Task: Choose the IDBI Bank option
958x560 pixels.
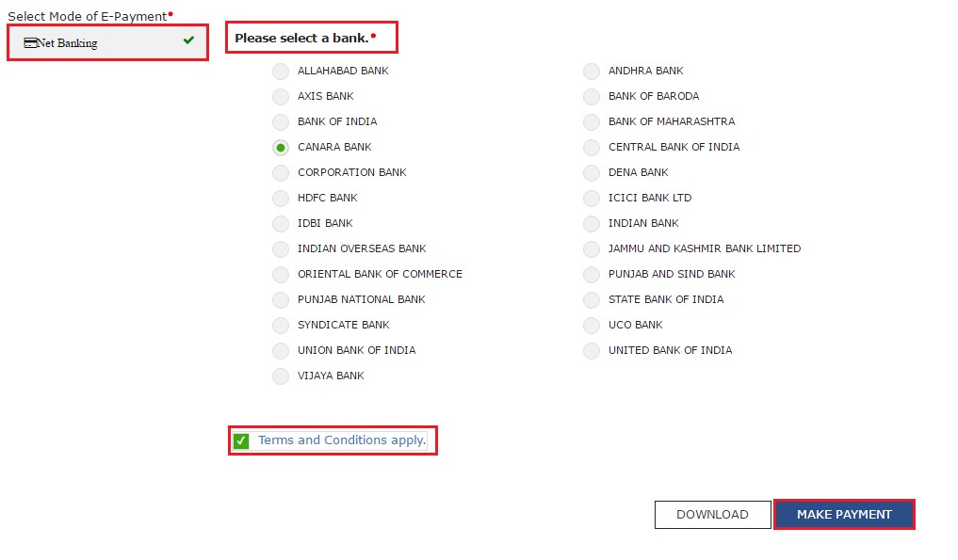Action: pos(281,224)
